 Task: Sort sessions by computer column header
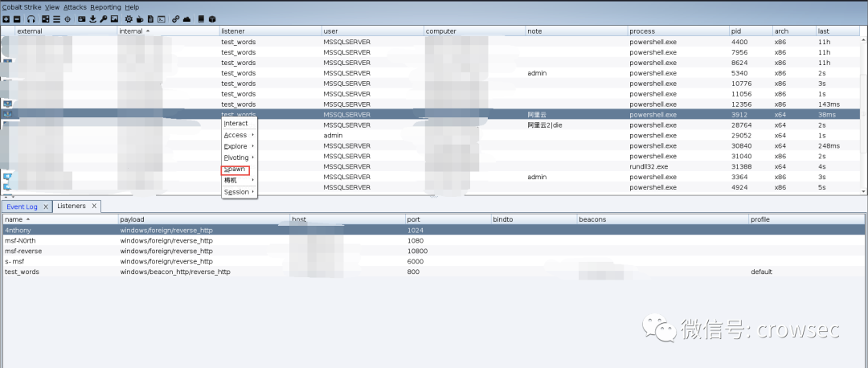coord(474,31)
